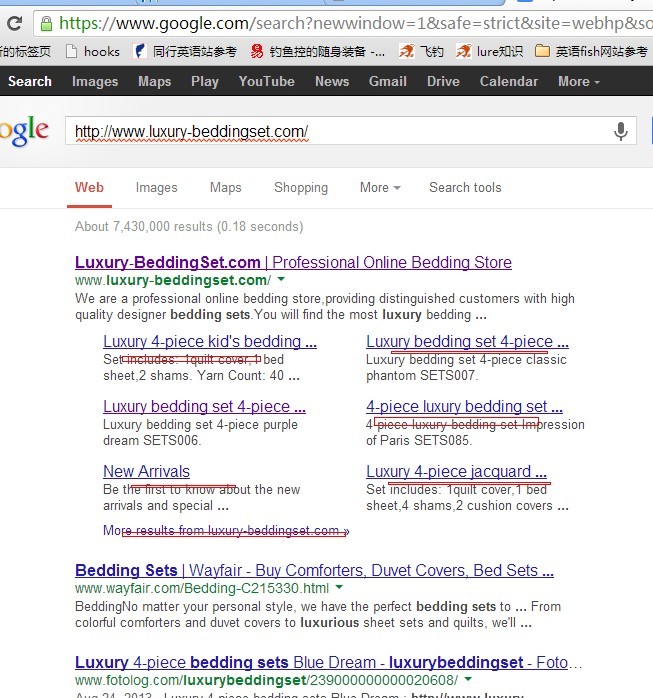Viewport: 653px width, 698px height.
Task: Click the microphone voice search icon
Action: [621, 131]
